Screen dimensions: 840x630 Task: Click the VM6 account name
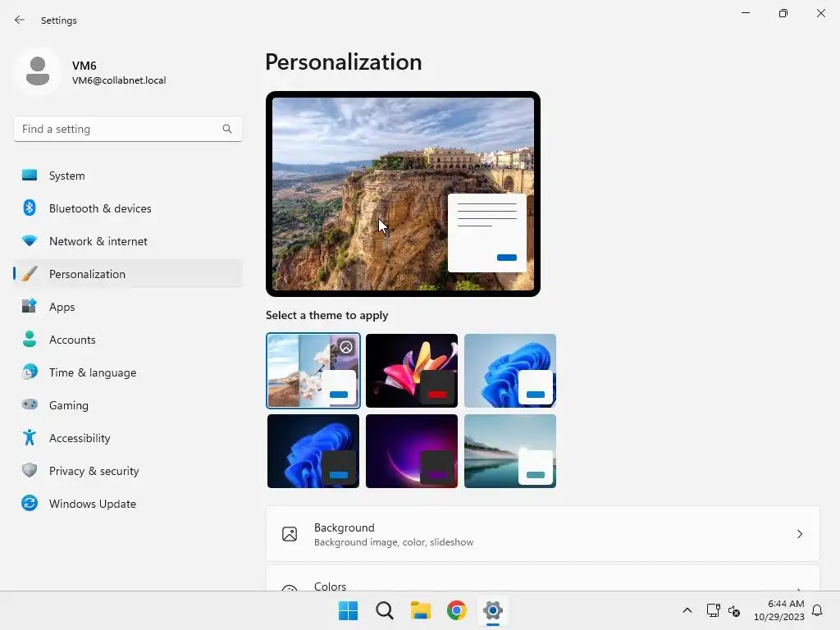click(84, 66)
